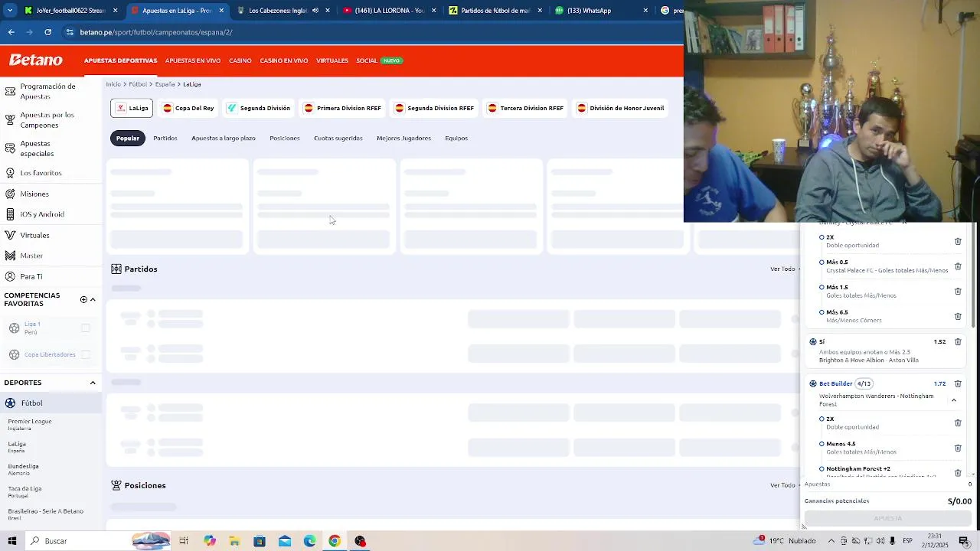Image resolution: width=980 pixels, height=551 pixels.
Task: Mute the Los Cabezones tab audio icon
Action: (315, 11)
